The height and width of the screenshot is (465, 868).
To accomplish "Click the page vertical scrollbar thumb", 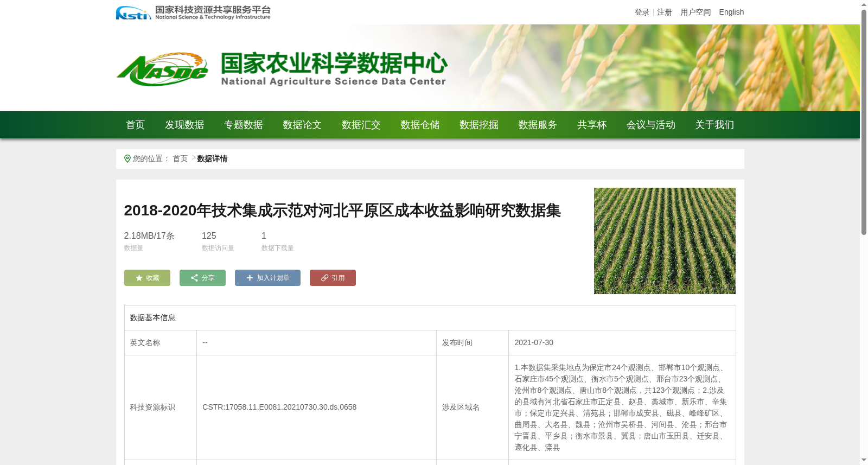I will pos(864,122).
